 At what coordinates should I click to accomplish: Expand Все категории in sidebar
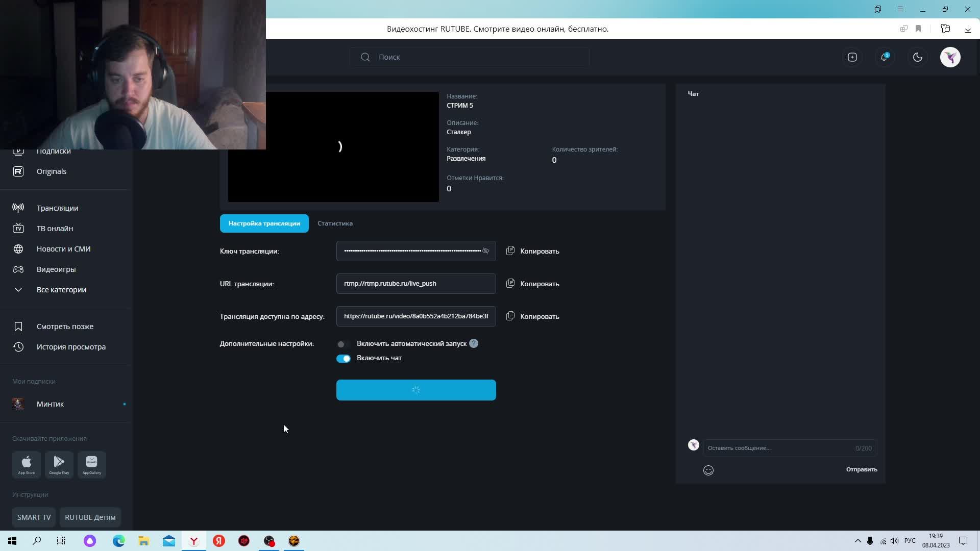(x=61, y=290)
